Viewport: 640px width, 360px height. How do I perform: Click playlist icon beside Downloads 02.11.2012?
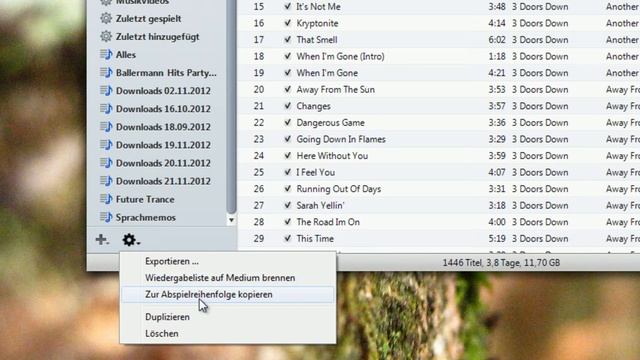[x=106, y=91]
